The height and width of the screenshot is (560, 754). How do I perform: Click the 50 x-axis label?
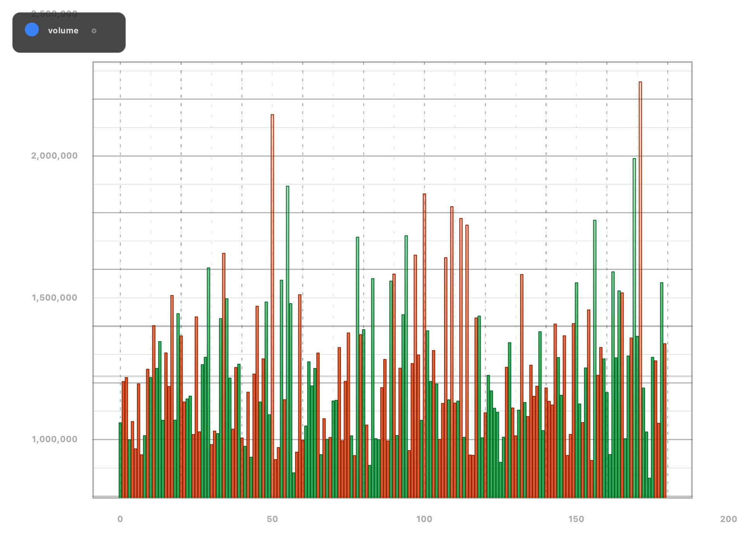273,519
